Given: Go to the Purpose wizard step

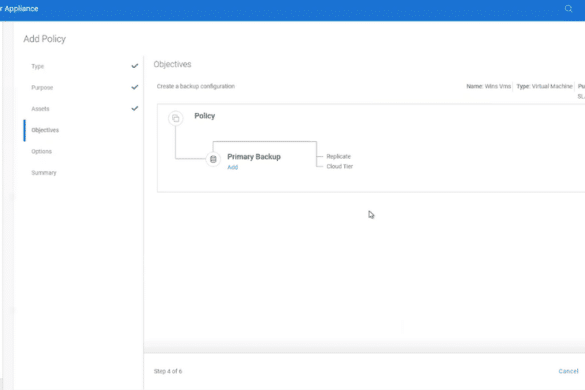Looking at the screenshot, I should [x=42, y=88].
